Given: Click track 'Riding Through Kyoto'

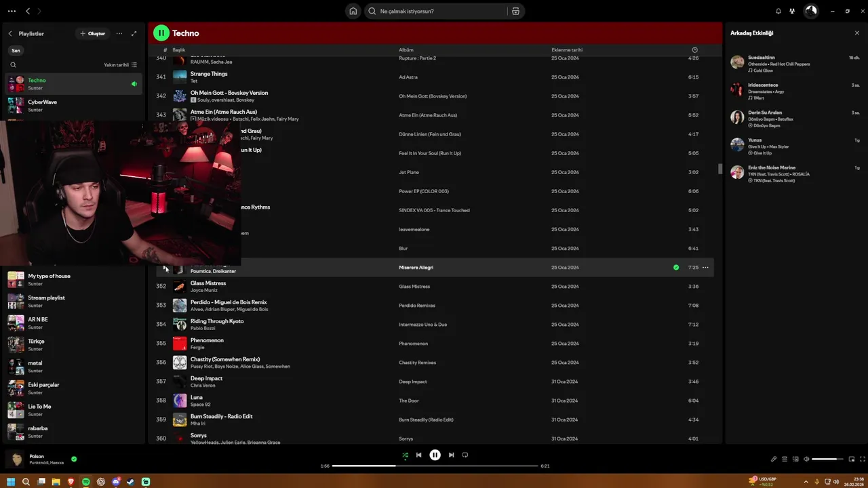Looking at the screenshot, I should click(x=217, y=321).
